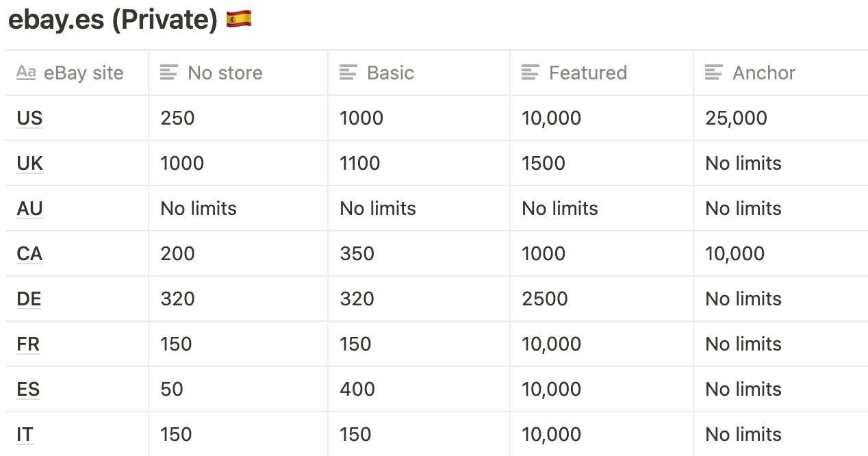Click the text icon in Basic header

click(x=348, y=73)
